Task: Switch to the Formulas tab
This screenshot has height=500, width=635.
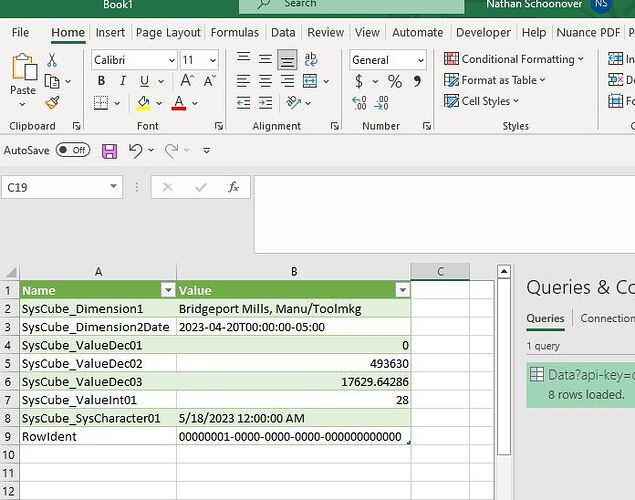Action: point(234,32)
